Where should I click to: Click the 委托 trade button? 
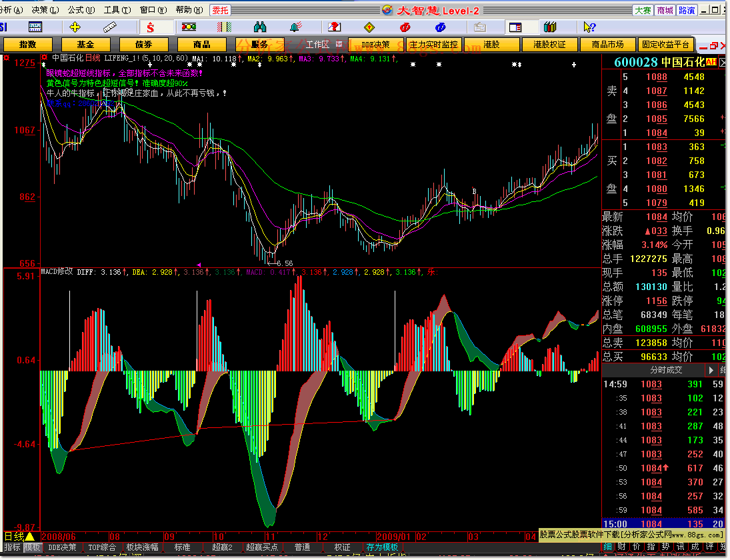220,10
